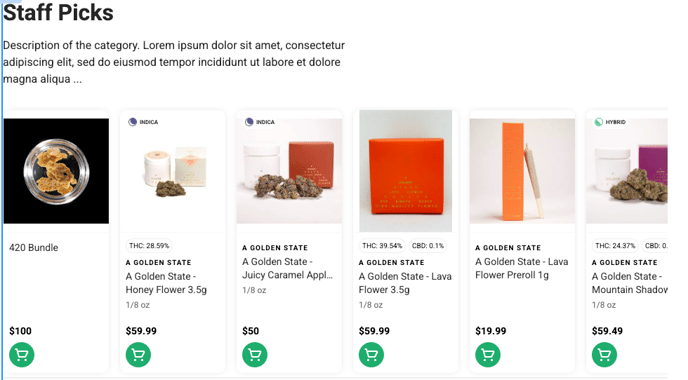This screenshot has height=380, width=688.
Task: Click CBD: 0.1% tag on Lava Flower
Action: pos(428,246)
